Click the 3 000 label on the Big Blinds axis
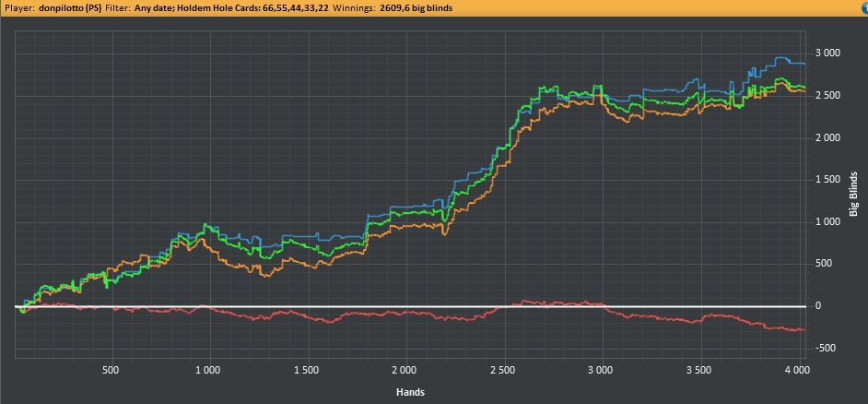868x404 pixels. [x=828, y=53]
